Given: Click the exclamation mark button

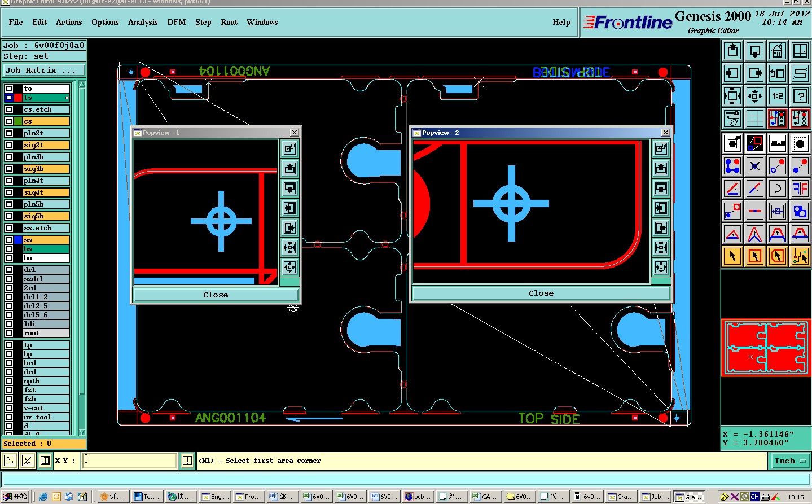Looking at the screenshot, I should click(187, 461).
